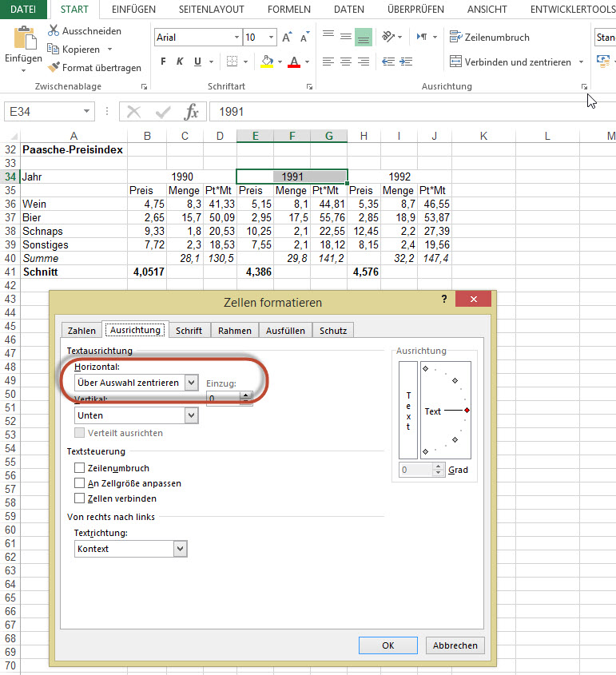616x675 pixels.
Task: Click the insert function fx icon
Action: click(x=191, y=112)
